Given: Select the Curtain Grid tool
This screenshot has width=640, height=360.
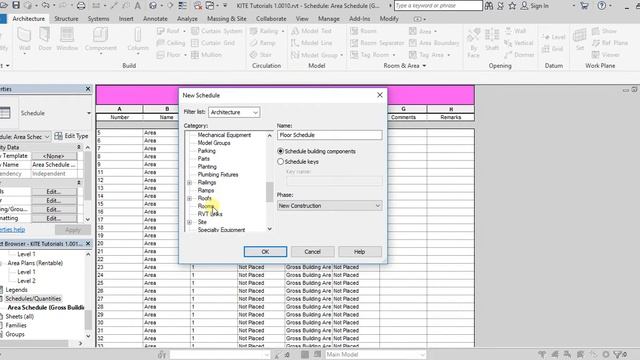Looking at the screenshot, I should coord(213,43).
